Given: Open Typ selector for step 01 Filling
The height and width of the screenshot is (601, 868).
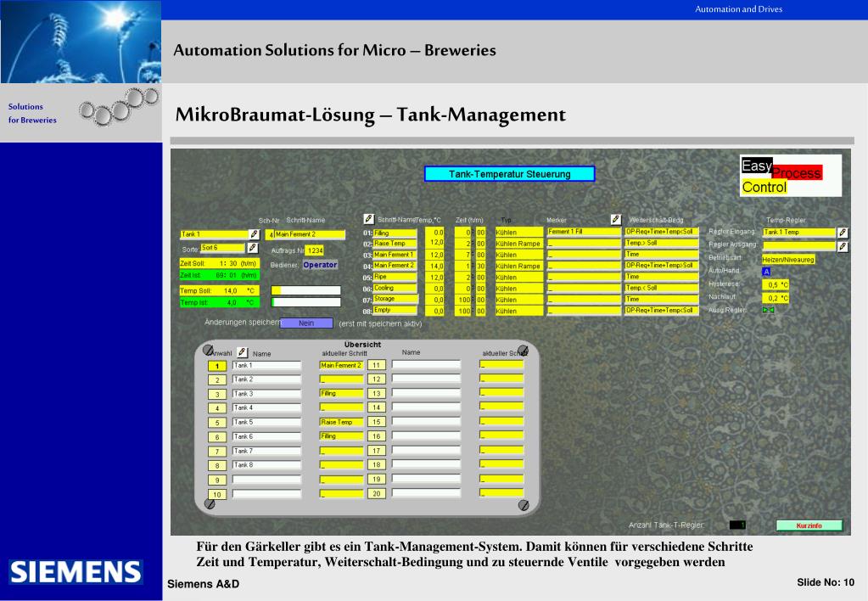Looking at the screenshot, I should [x=518, y=233].
